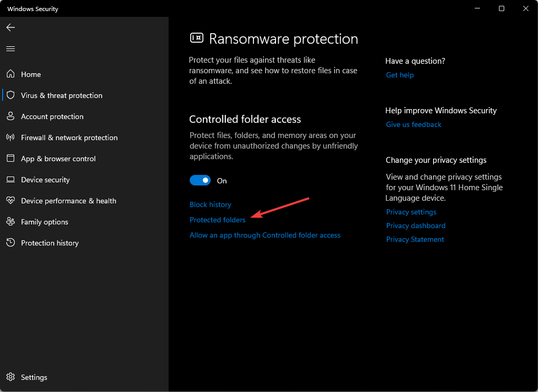Click the back arrow

11,27
